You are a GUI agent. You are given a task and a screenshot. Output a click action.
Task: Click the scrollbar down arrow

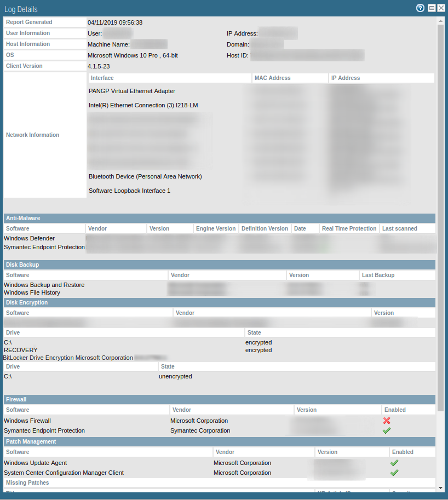click(440, 488)
